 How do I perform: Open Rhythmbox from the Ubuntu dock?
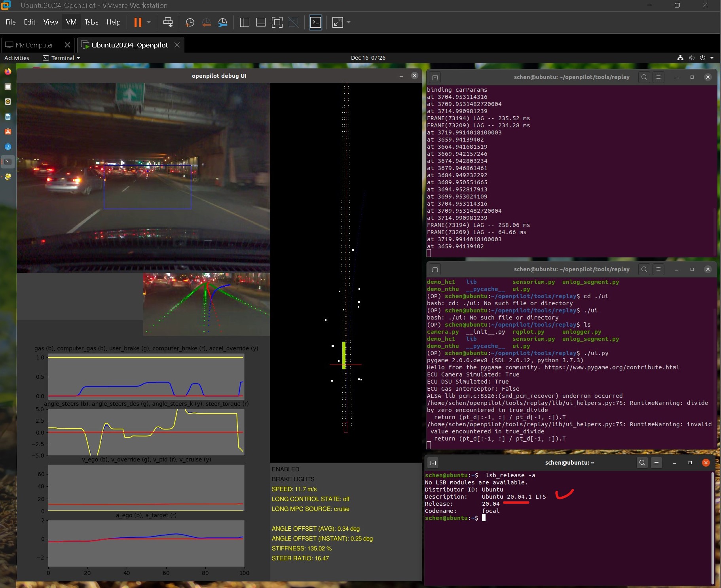coord(8,102)
